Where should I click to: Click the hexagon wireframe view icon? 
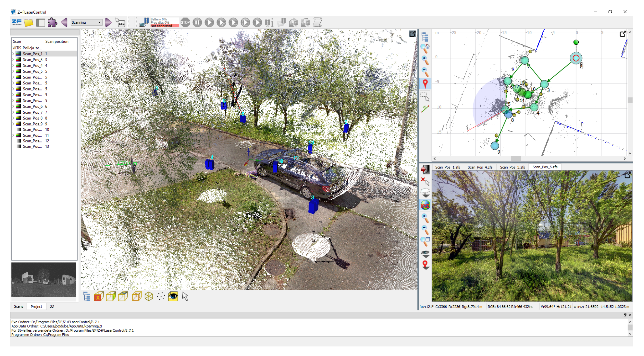[149, 296]
